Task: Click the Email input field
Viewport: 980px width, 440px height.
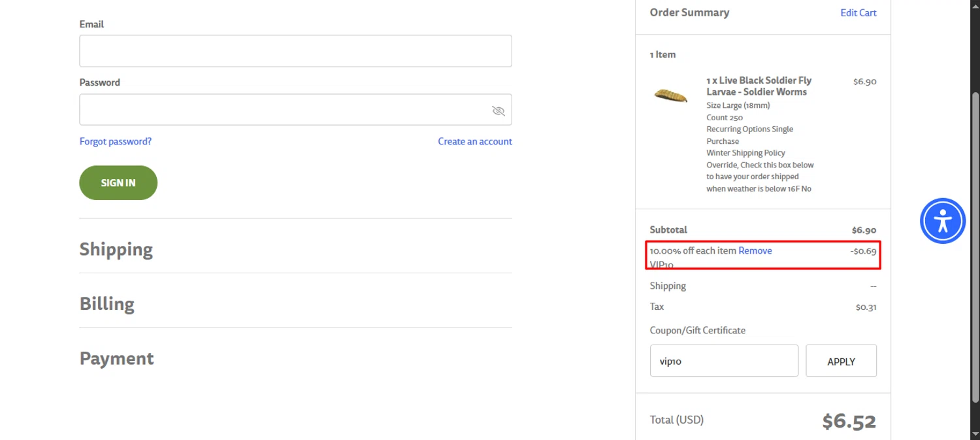Action: [295, 51]
